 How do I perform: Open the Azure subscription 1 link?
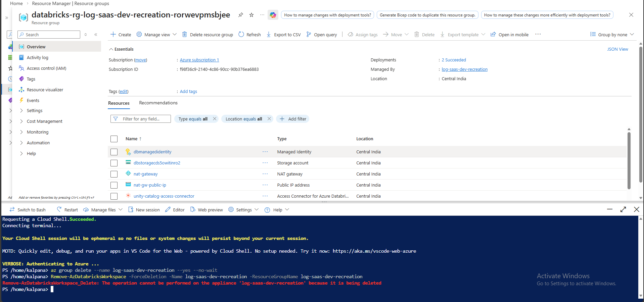coord(199,60)
